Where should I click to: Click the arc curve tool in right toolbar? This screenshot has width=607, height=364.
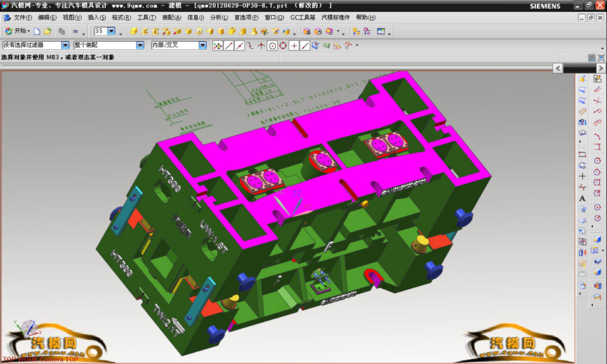[598, 133]
